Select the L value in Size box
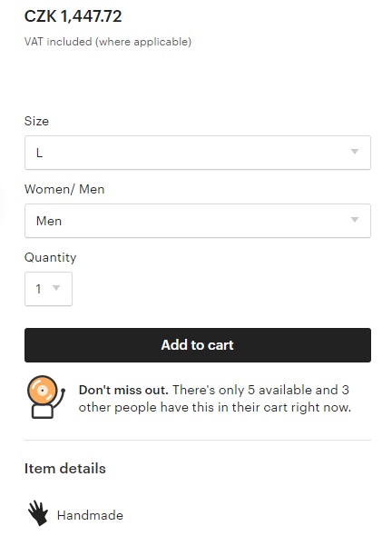Screen dimensions: 392x536 tap(40, 153)
